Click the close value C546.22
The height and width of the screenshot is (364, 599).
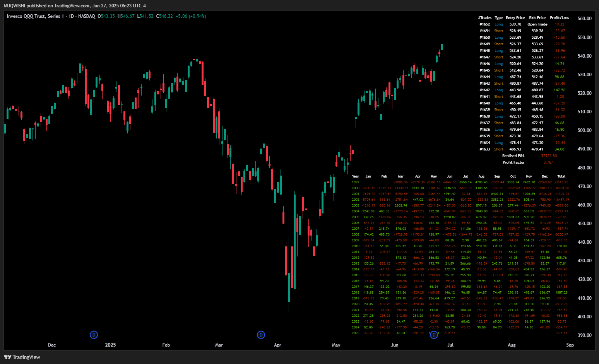[164, 16]
